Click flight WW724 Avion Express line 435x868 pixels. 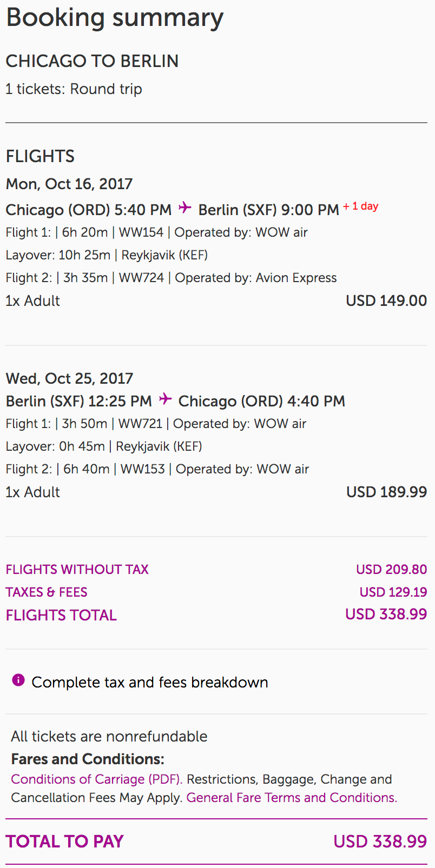[x=171, y=278]
